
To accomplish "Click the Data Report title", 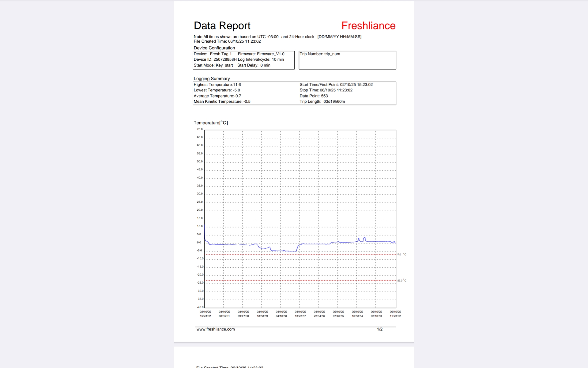I will pos(222,26).
